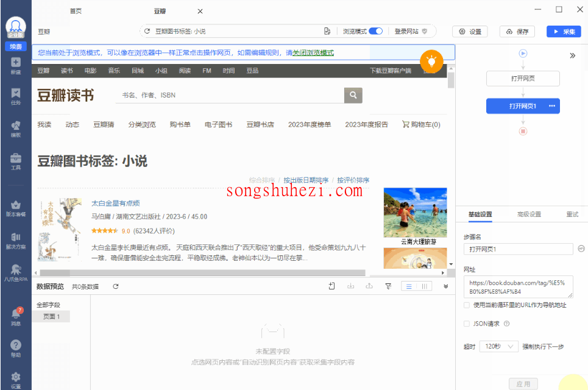Open 2023年度榜单 in nav
This screenshot has height=390, width=588.
310,124
